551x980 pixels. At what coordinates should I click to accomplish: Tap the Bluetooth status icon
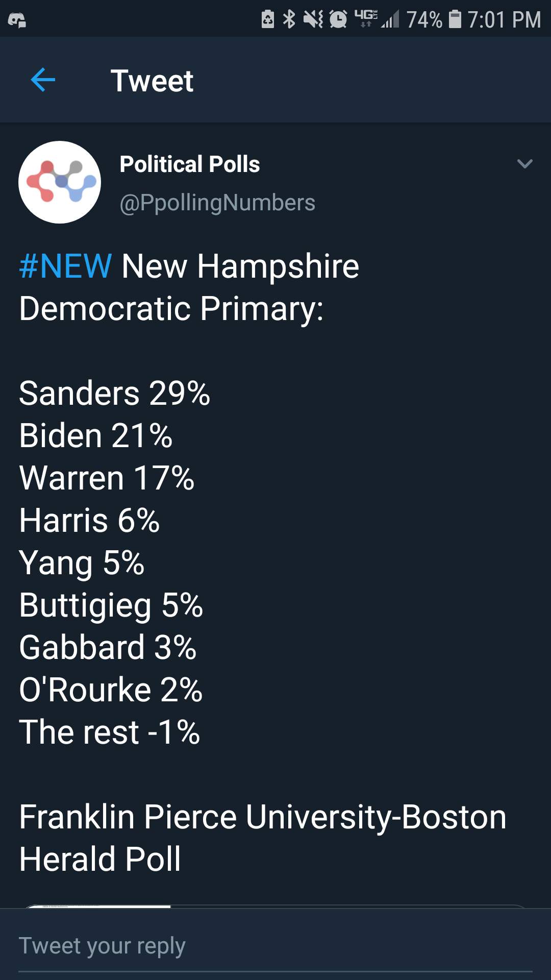pos(289,19)
